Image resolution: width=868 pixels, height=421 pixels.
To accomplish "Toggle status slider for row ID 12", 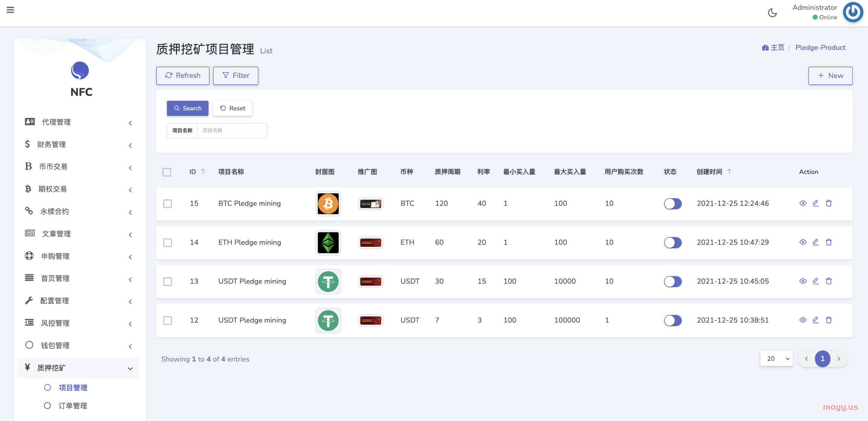I will (673, 321).
